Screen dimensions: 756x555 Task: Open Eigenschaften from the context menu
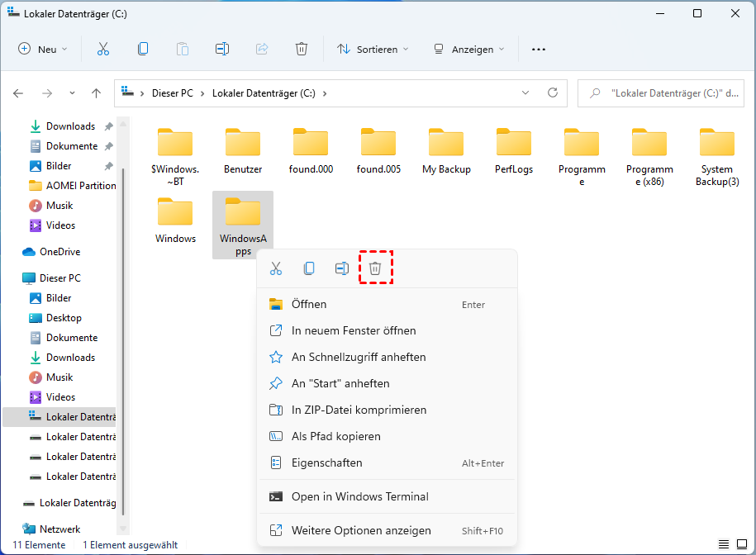[387, 462]
